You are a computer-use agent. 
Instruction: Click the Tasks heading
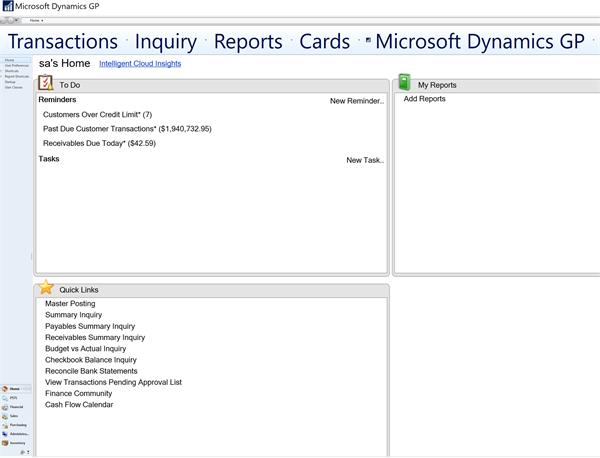click(x=49, y=159)
